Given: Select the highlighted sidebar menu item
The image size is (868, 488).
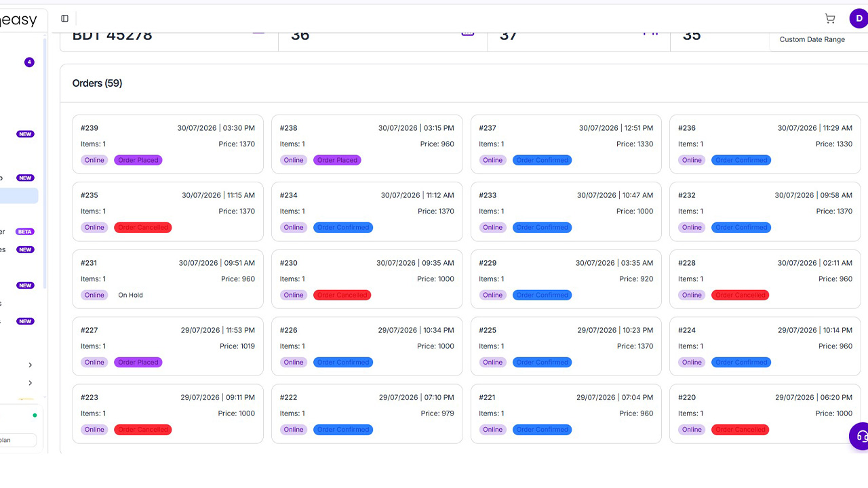Looking at the screenshot, I should coord(19,196).
